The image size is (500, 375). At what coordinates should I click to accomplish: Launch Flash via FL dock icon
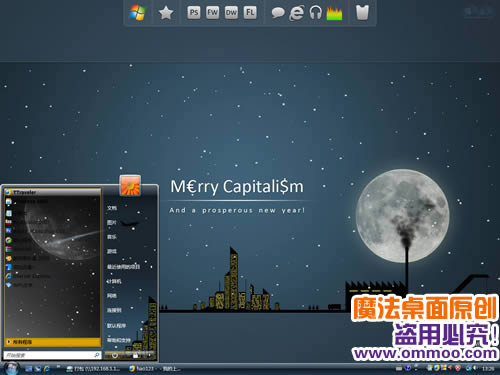coord(250,13)
